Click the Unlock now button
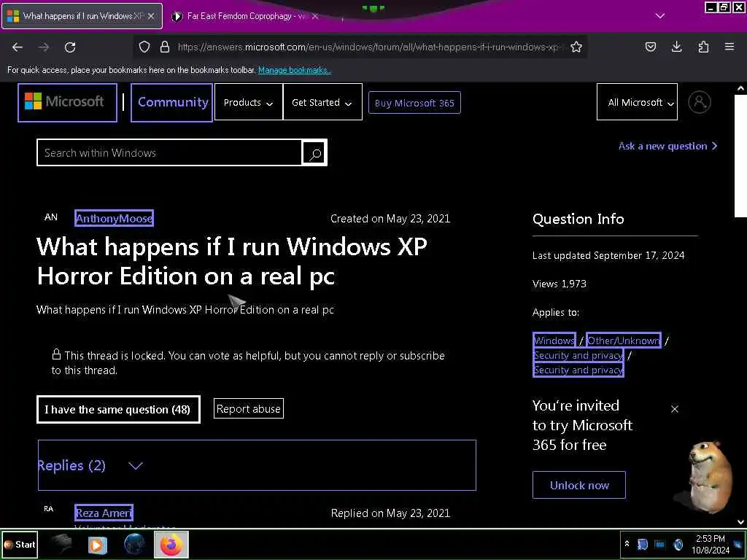This screenshot has width=747, height=560. click(x=578, y=485)
